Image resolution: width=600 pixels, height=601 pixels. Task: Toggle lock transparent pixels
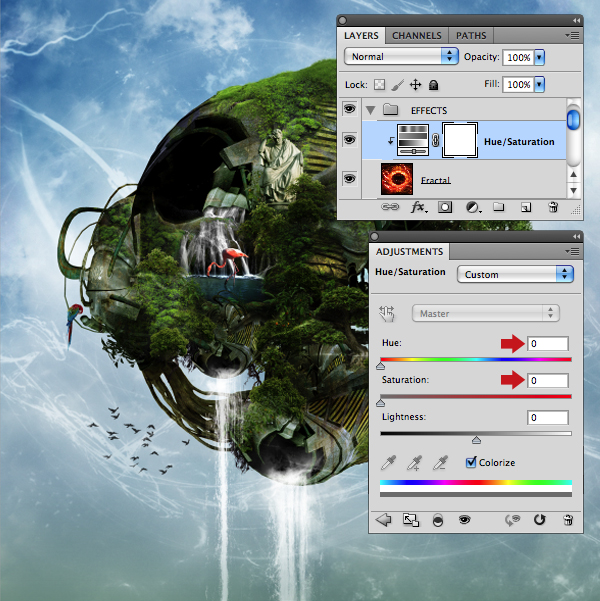pyautogui.click(x=379, y=84)
